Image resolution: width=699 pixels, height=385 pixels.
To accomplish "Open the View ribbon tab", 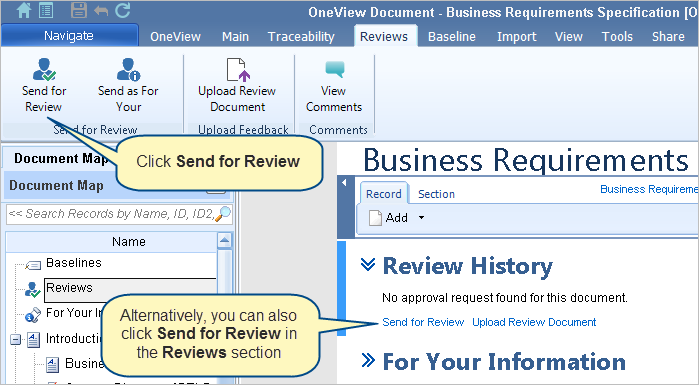I will (569, 37).
